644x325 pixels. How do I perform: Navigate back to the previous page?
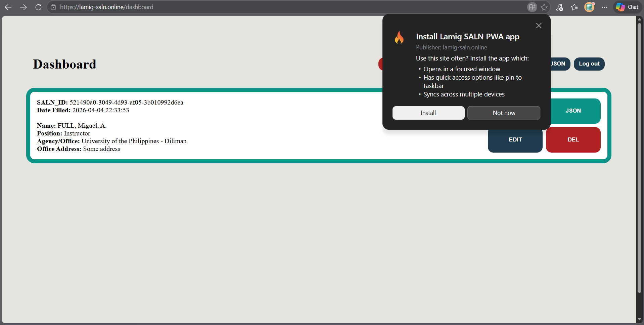pyautogui.click(x=8, y=7)
